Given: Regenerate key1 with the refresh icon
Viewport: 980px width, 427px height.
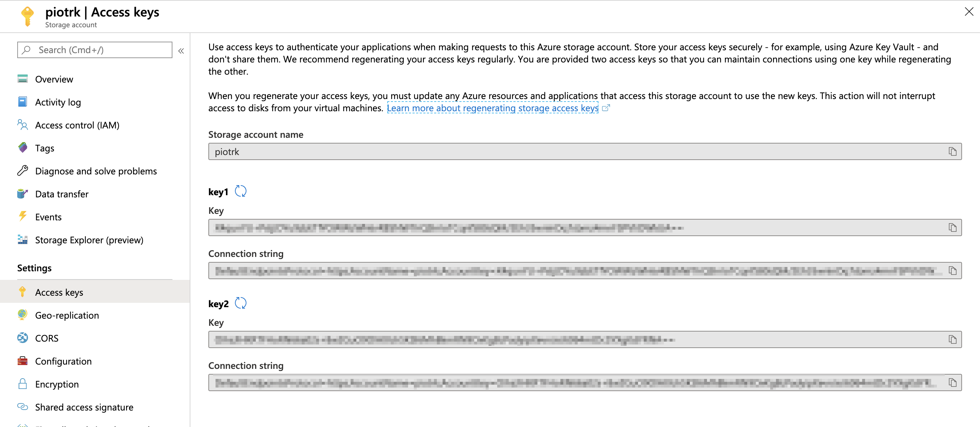Looking at the screenshot, I should click(240, 191).
